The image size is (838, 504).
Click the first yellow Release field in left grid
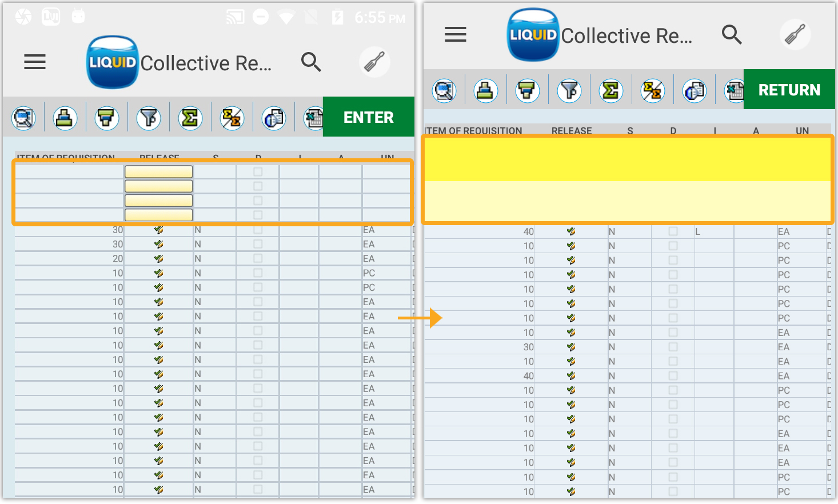coord(159,172)
